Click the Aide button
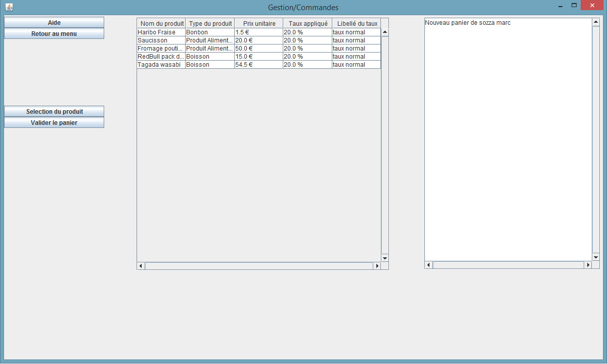607x364 pixels. coord(54,23)
